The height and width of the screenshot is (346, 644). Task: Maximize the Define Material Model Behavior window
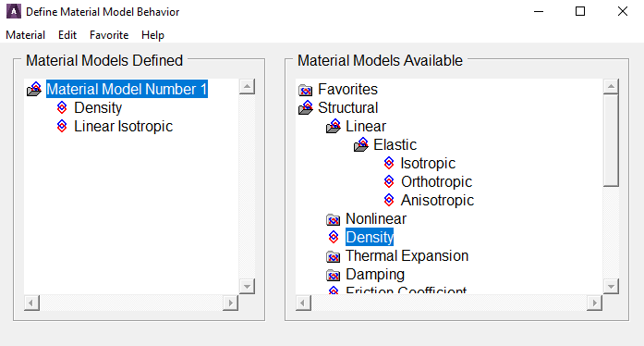coord(580,11)
